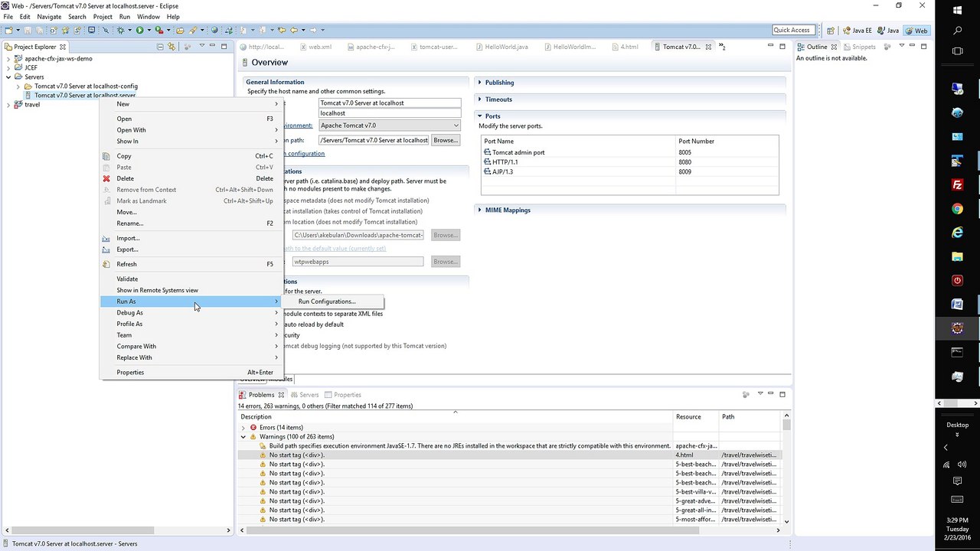The height and width of the screenshot is (551, 980).
Task: Expand the Errors (14 items) group
Action: coord(243,428)
